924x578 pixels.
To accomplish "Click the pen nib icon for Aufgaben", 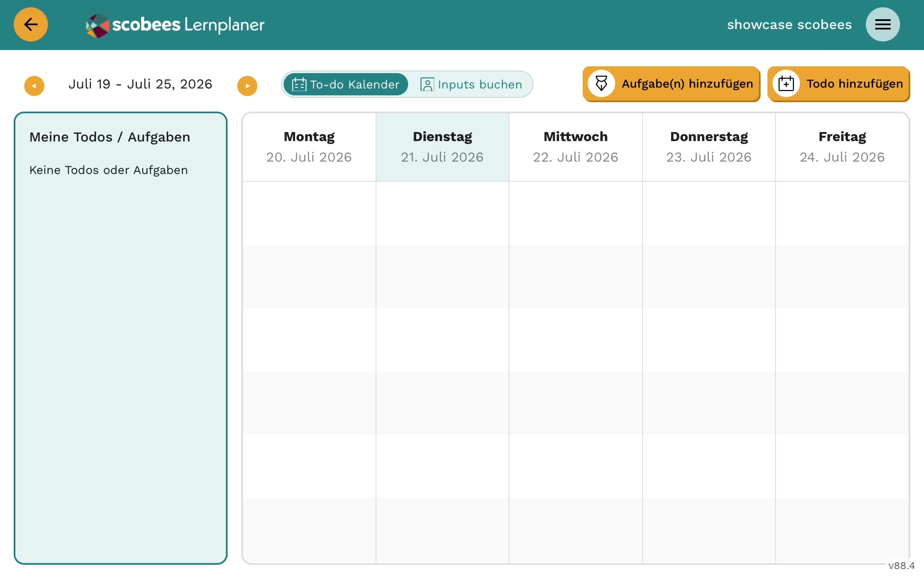I will pos(601,83).
